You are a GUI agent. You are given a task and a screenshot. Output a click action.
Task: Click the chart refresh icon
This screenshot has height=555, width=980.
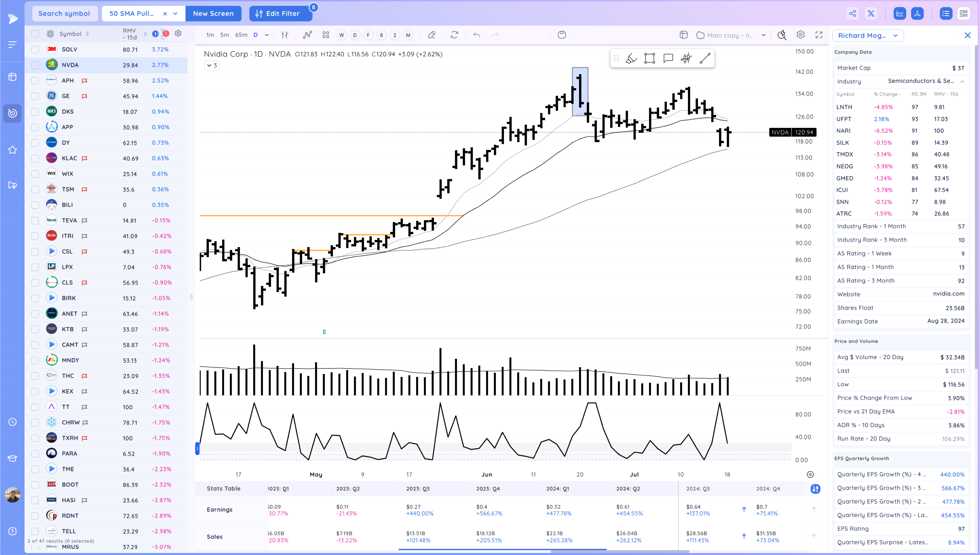click(454, 35)
